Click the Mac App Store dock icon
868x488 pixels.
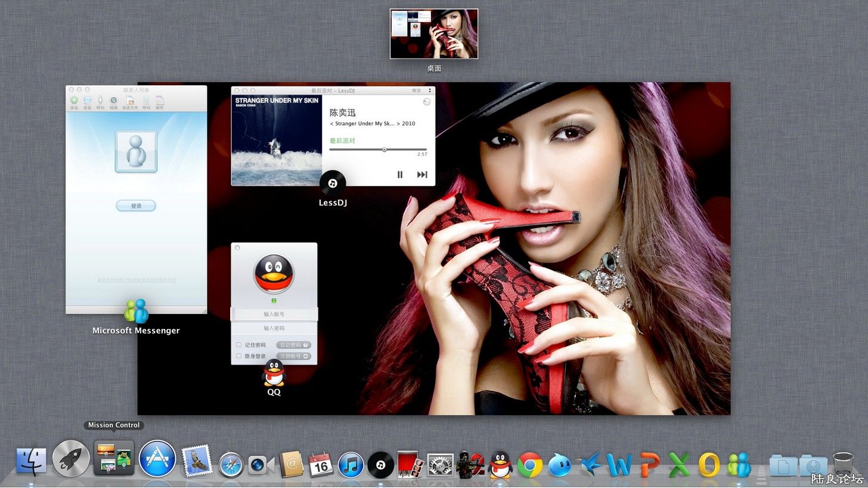click(x=157, y=459)
